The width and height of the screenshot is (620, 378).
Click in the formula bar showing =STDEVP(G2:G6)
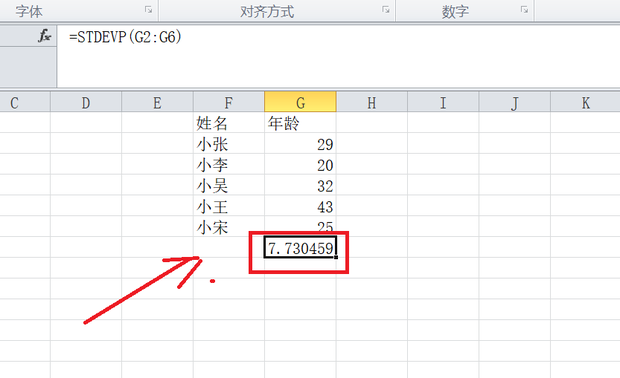pos(338,56)
